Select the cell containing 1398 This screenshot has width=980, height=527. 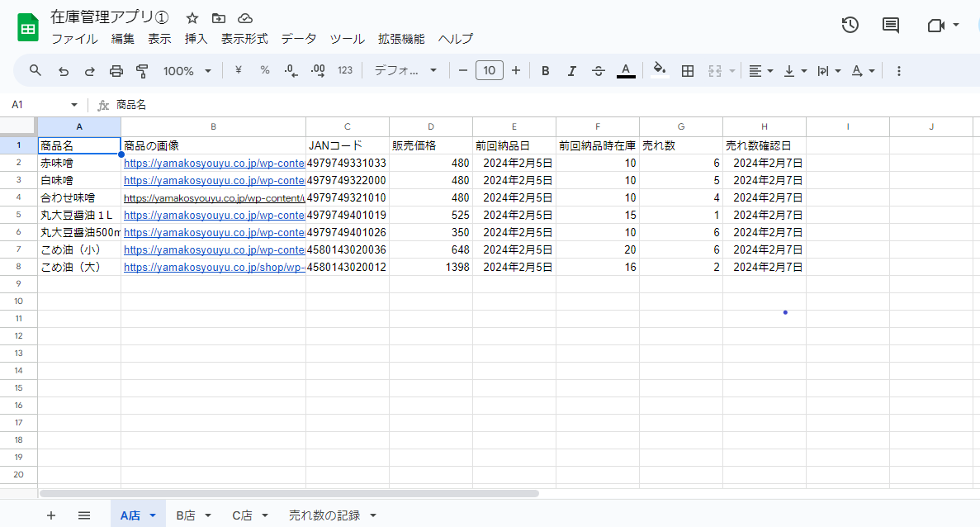coord(431,267)
